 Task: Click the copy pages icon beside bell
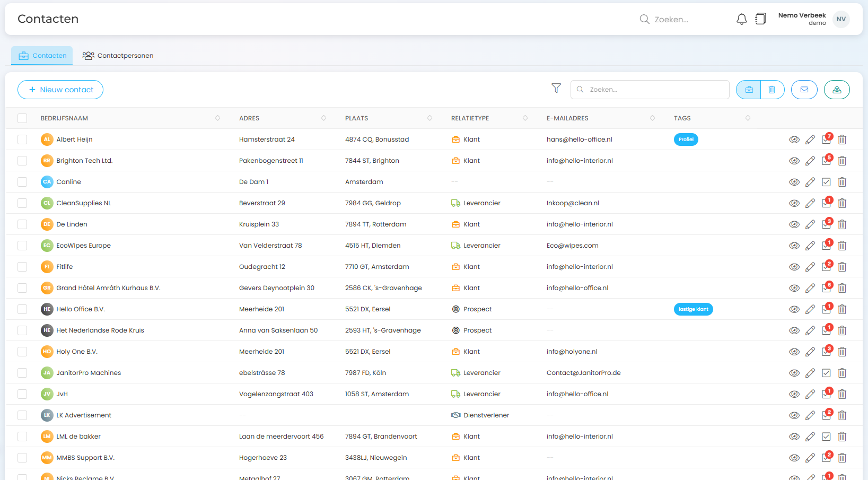(760, 19)
